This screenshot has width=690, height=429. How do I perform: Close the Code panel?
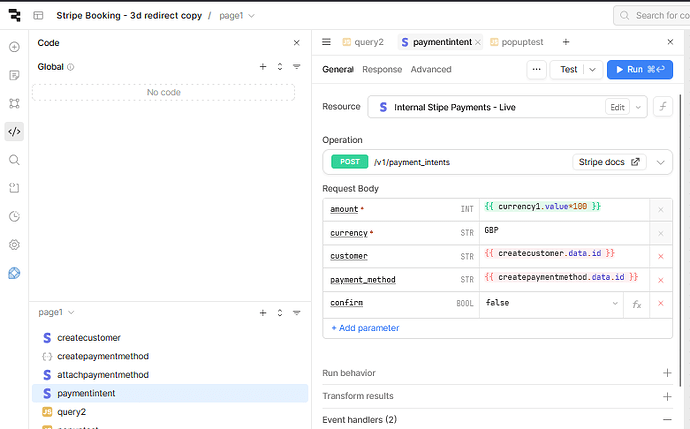click(296, 43)
